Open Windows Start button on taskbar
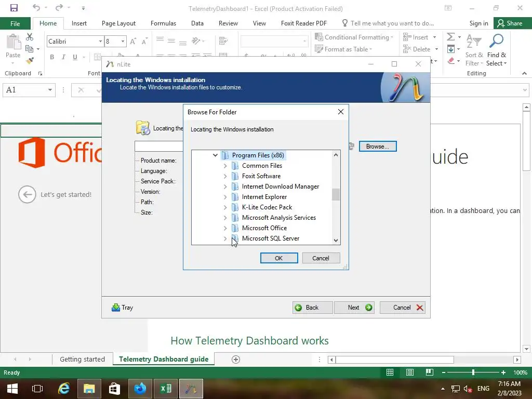This screenshot has height=399, width=532. pyautogui.click(x=12, y=389)
